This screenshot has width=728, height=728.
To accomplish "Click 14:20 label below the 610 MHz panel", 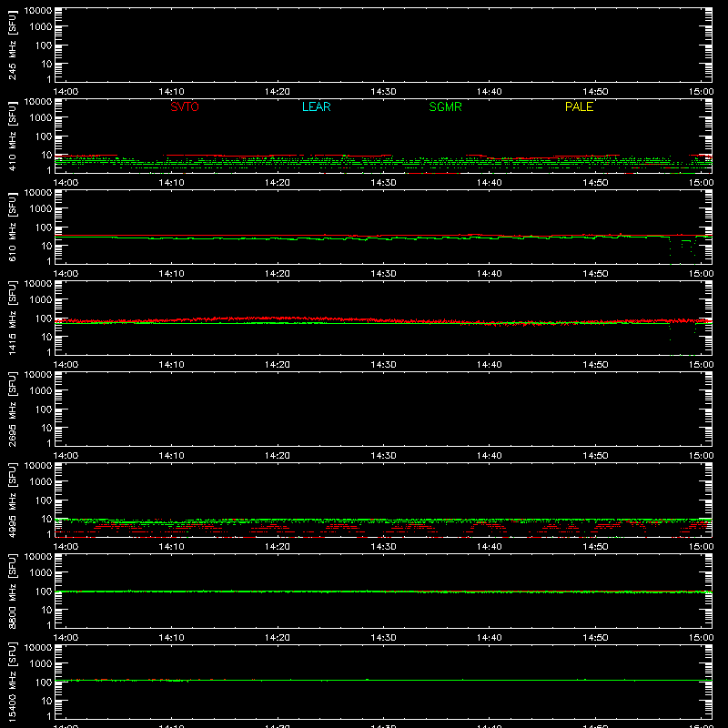I will [278, 274].
